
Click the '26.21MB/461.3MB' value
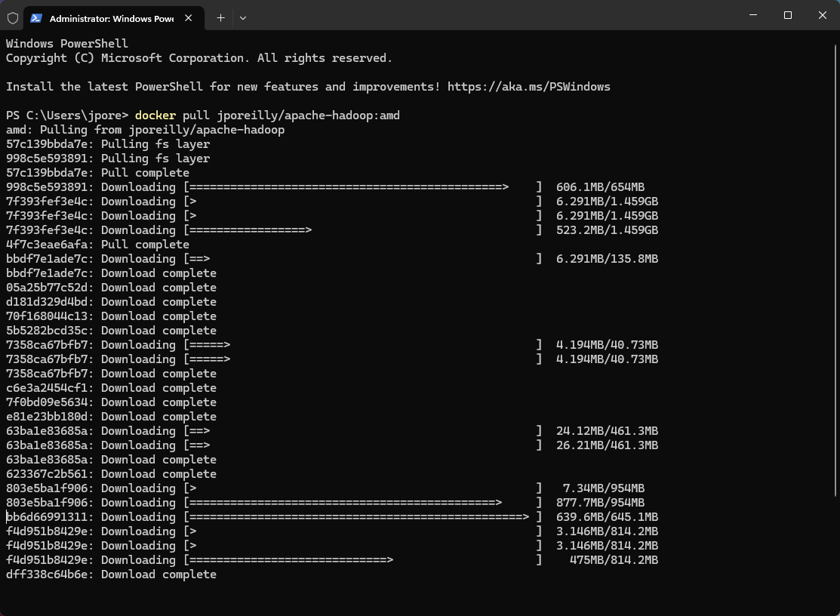click(x=607, y=445)
